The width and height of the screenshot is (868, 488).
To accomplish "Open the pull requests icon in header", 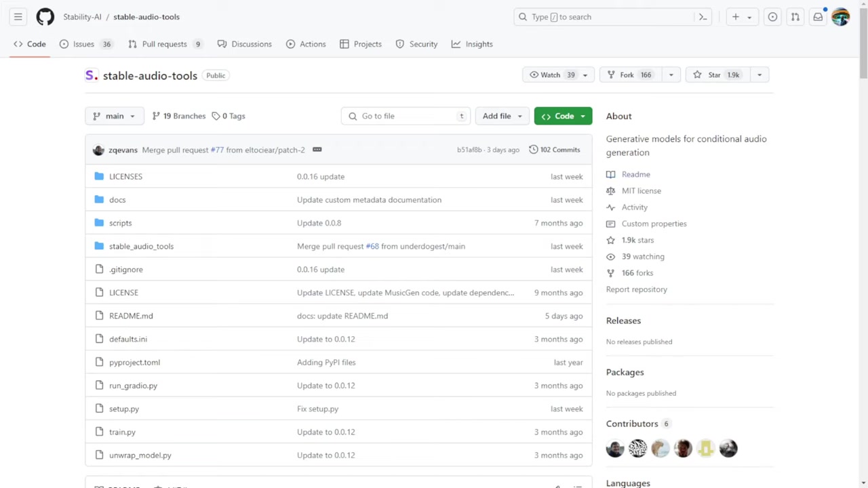I will [795, 17].
